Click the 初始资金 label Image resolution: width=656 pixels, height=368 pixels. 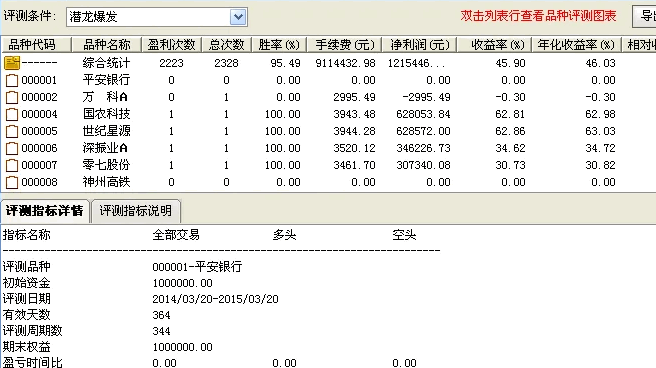pos(26,283)
